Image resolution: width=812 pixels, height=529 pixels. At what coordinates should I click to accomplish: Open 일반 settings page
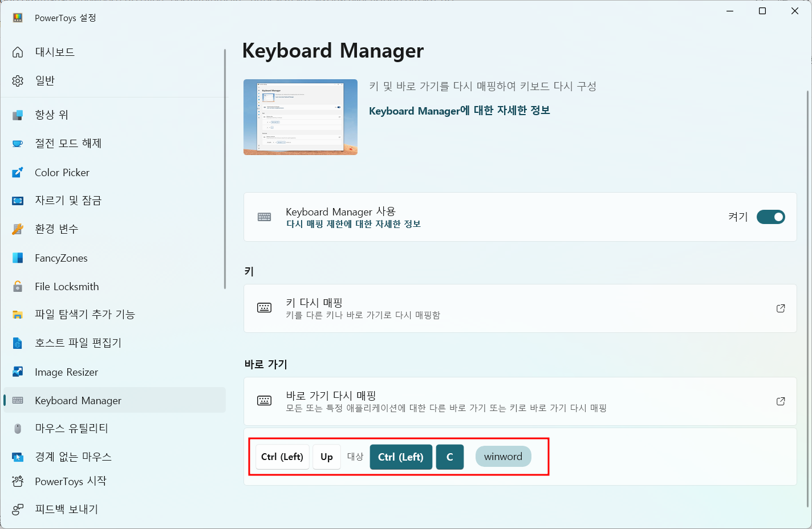(114, 80)
